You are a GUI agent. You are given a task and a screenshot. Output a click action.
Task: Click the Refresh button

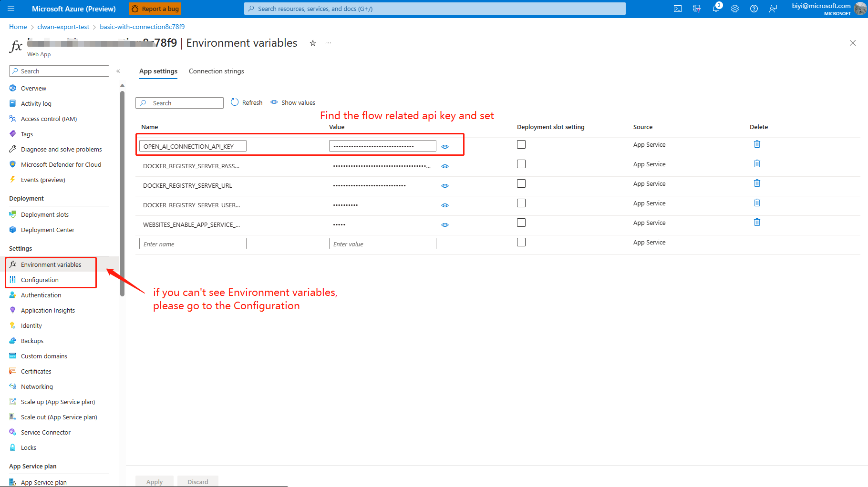(247, 102)
